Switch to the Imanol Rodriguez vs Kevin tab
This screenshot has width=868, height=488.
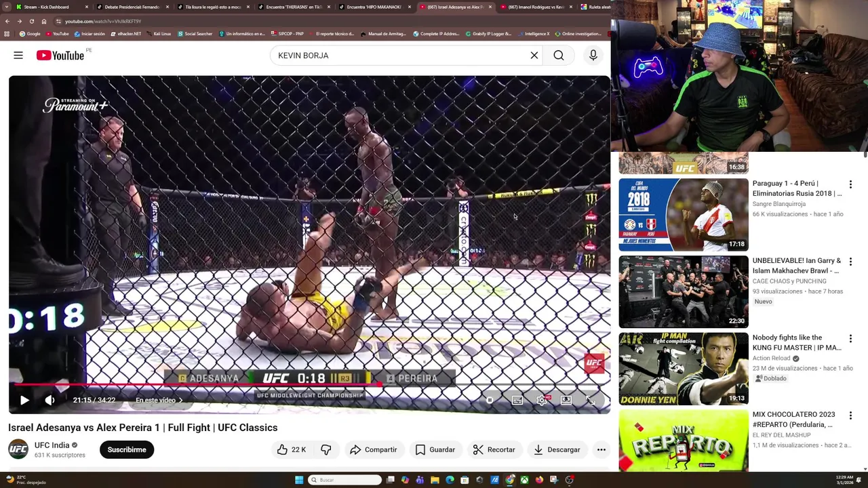coord(536,7)
